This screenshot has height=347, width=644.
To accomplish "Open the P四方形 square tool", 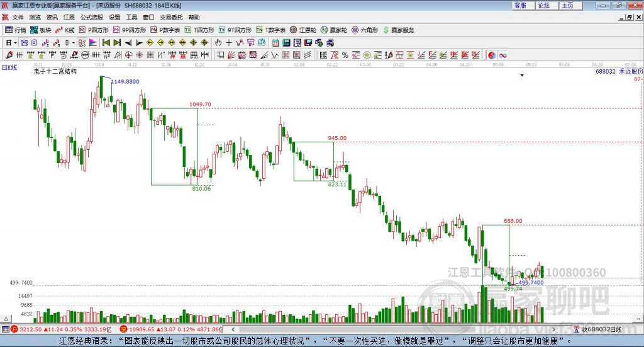I will (94, 30).
